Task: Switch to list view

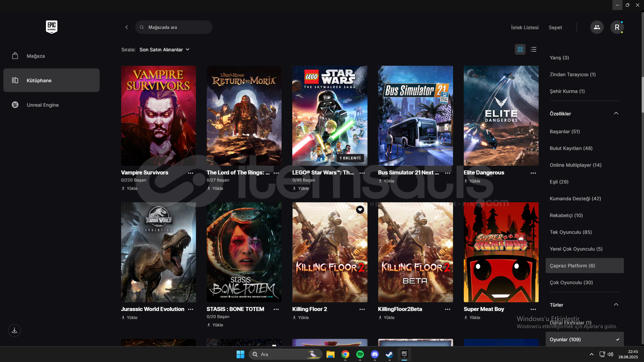Action: coord(533,49)
